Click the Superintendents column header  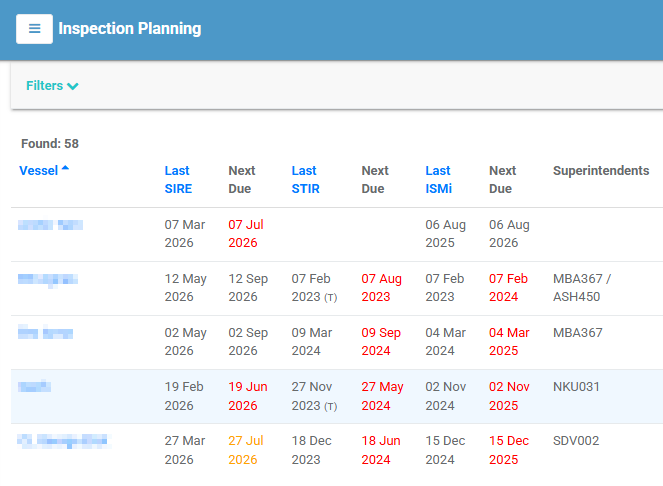601,170
